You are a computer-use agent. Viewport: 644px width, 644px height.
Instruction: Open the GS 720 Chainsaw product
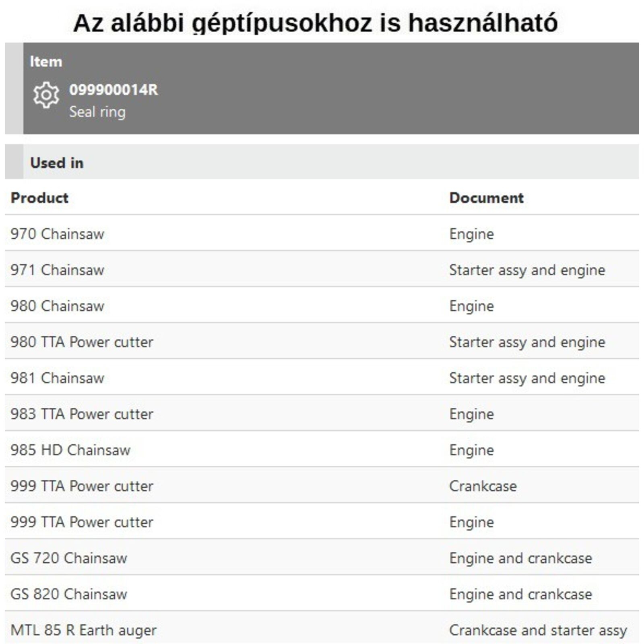pyautogui.click(x=69, y=558)
